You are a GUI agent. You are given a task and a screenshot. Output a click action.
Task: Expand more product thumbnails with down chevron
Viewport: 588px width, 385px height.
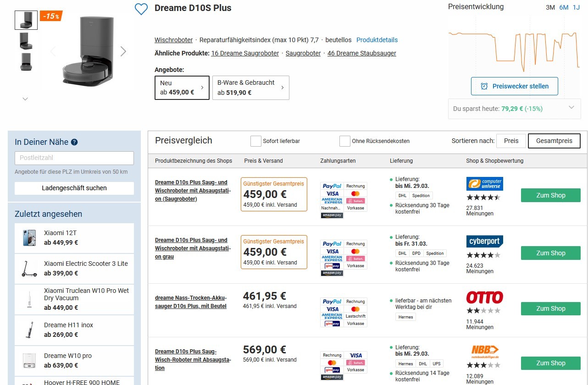tap(25, 99)
